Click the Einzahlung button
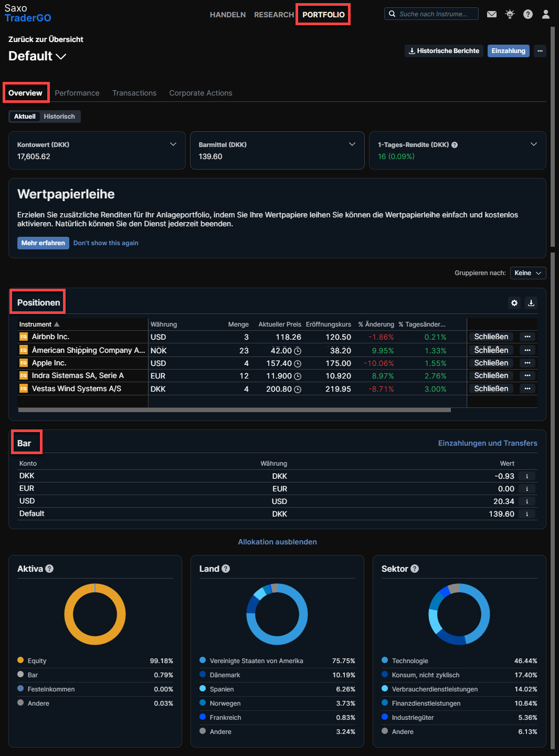This screenshot has height=756, width=559. 508,51
